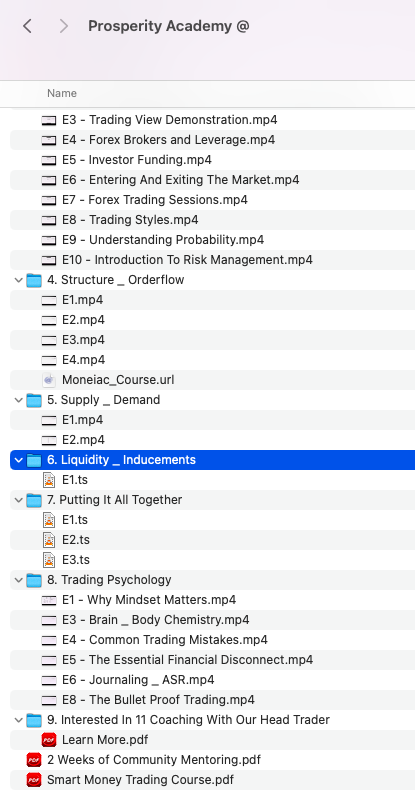Click the video icon of E3 - Trading View Demonstration.mp4
This screenshot has width=415, height=800.
click(x=49, y=120)
